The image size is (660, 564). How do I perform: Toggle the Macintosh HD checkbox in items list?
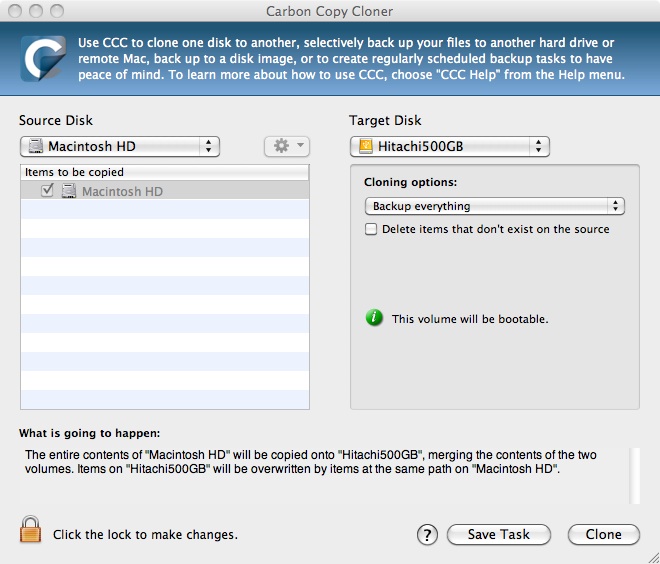47,191
